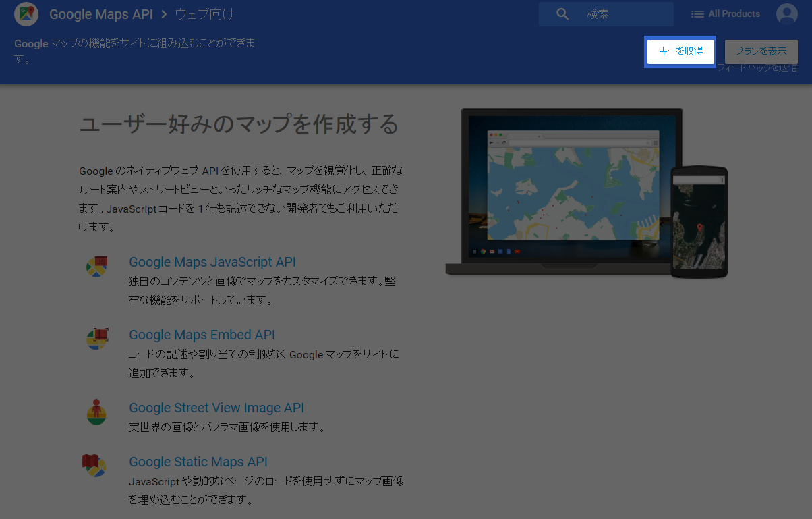This screenshot has width=812, height=519.
Task: Open the Google Static Maps API link
Action: point(198,462)
